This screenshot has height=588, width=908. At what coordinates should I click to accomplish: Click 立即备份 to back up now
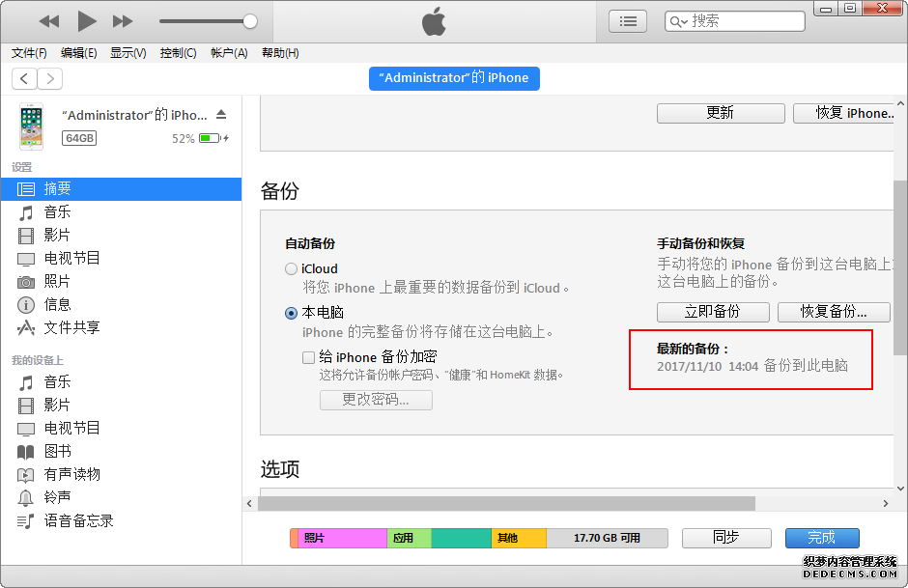[713, 312]
